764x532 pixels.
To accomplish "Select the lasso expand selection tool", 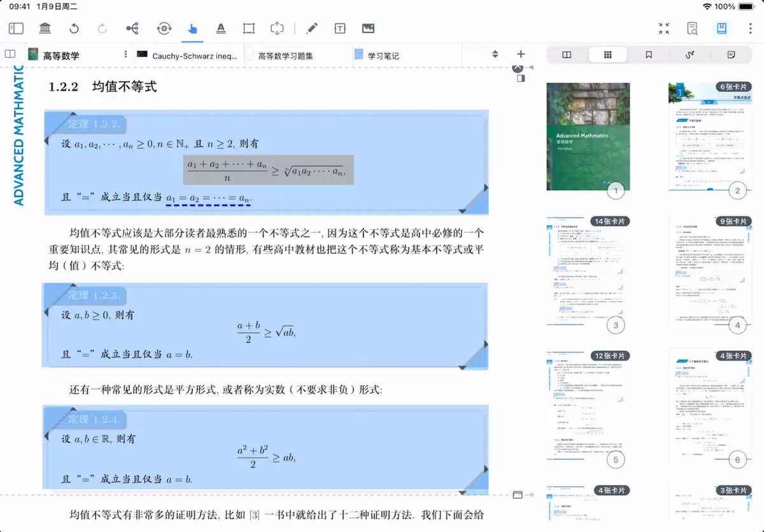I will click(x=277, y=28).
